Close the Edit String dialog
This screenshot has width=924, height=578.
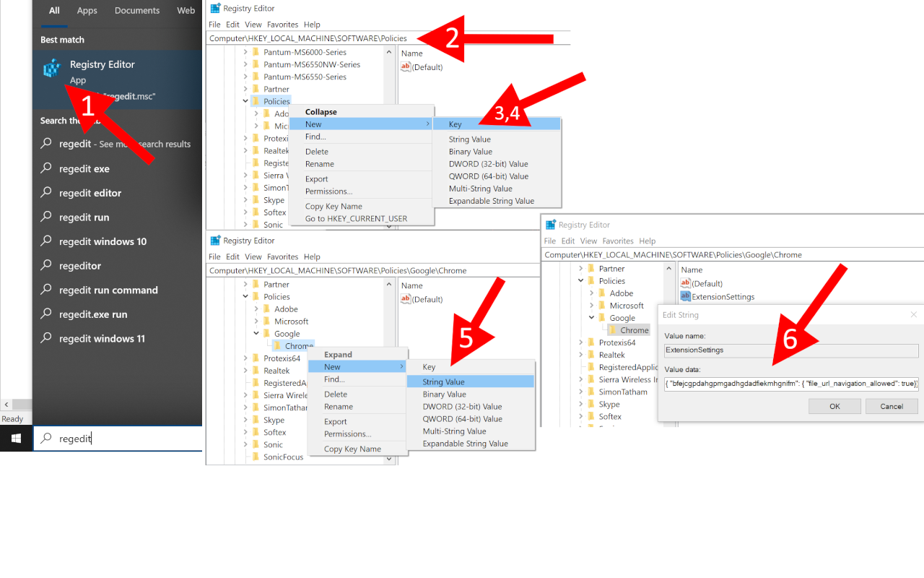[x=913, y=315]
